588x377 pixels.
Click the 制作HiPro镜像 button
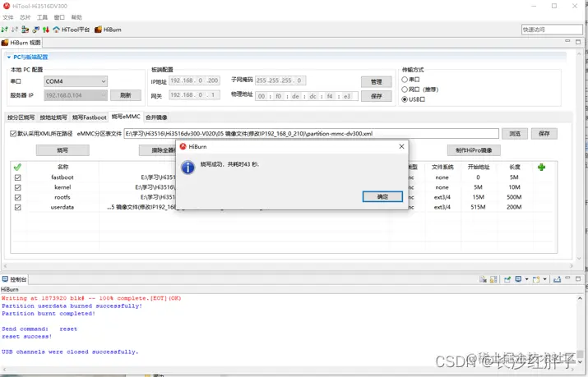tap(474, 150)
